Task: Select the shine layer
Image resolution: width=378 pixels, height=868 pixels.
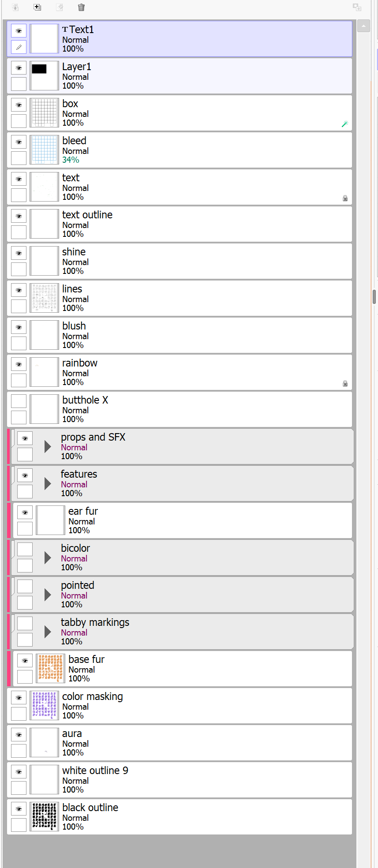Action: 176,261
